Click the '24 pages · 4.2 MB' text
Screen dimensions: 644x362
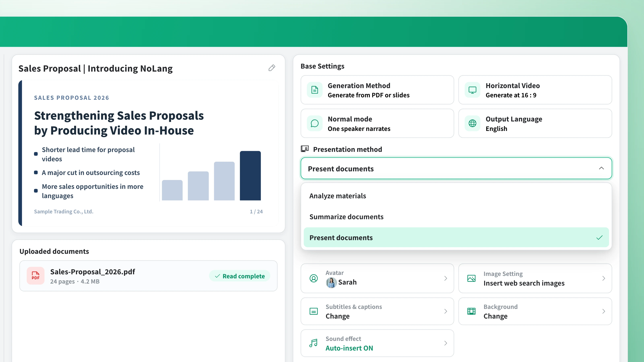[x=75, y=282]
